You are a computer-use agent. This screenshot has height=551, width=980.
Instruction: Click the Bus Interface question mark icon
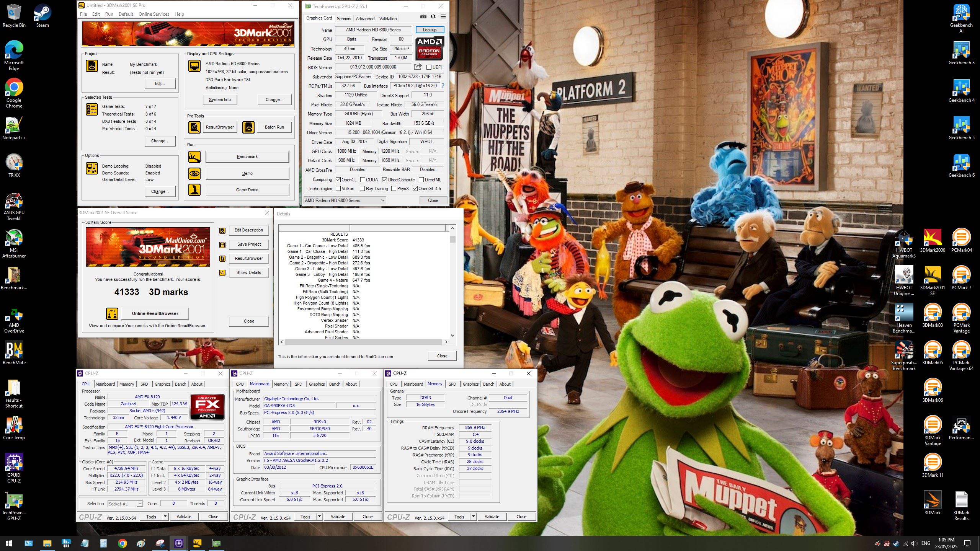443,86
